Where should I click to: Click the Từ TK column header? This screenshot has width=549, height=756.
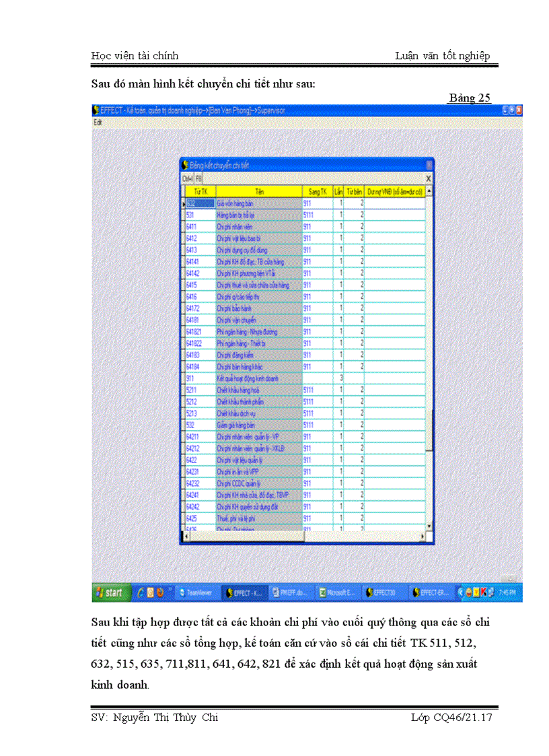(x=200, y=192)
